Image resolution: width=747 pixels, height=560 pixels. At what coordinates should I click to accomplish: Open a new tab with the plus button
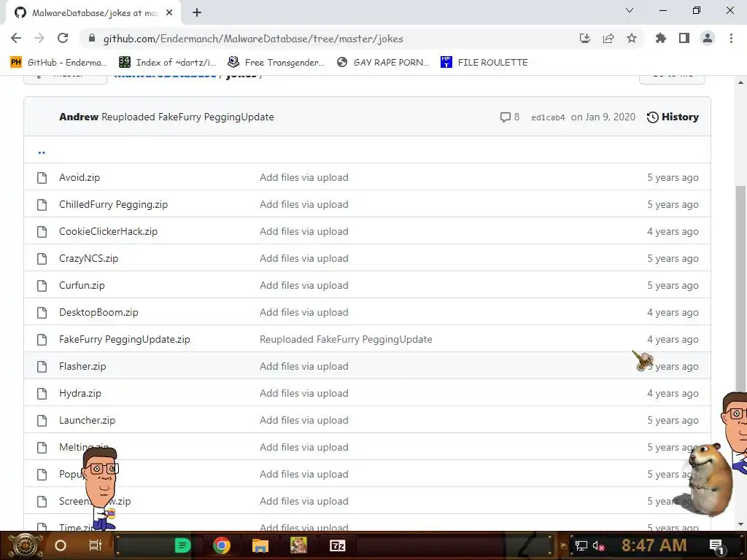pyautogui.click(x=197, y=13)
